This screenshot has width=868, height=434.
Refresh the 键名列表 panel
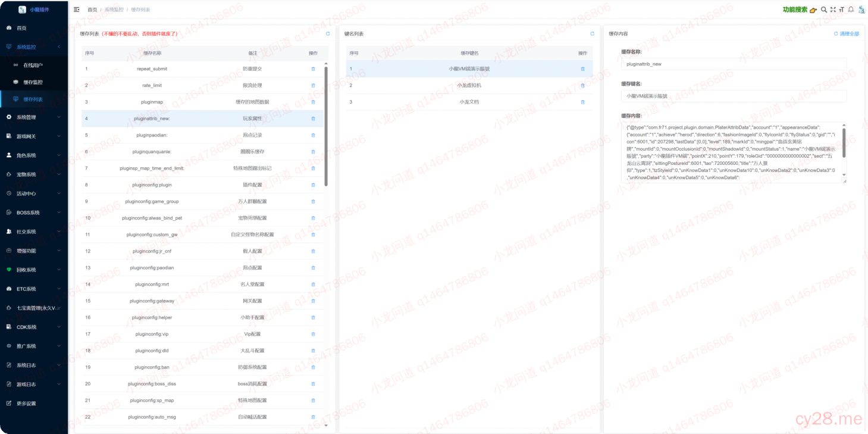[x=592, y=34]
